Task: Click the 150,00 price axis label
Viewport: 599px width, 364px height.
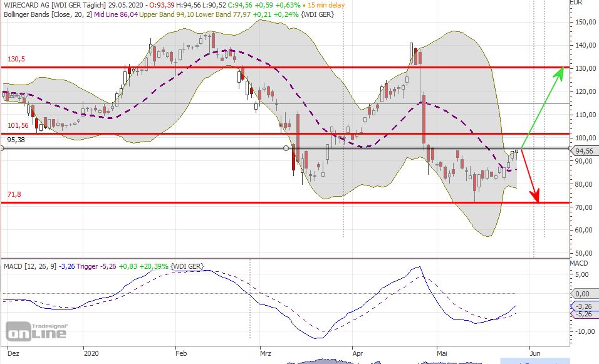Action: (585, 22)
